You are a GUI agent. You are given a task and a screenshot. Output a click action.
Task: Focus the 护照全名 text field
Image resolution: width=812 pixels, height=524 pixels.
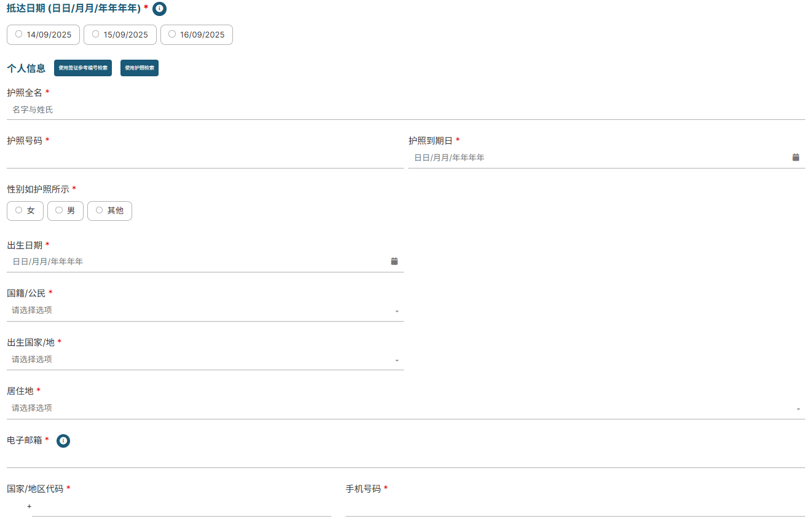405,110
